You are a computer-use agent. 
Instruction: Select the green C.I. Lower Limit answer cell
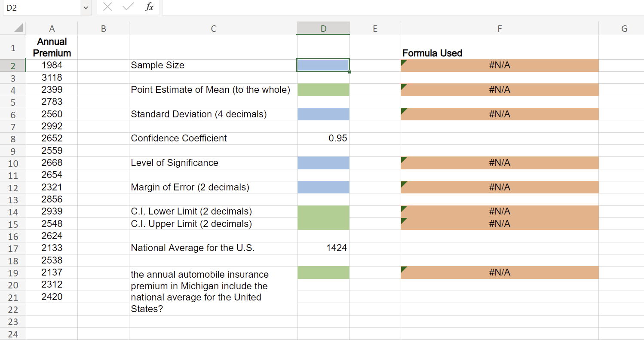(323, 211)
